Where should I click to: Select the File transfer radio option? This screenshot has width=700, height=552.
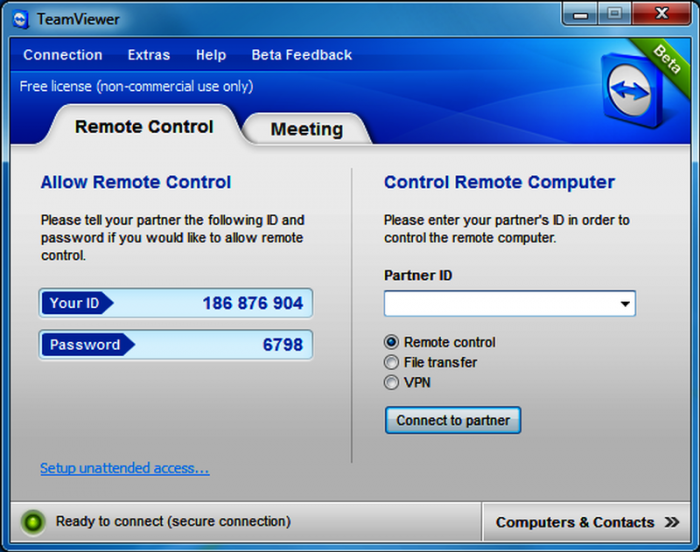[392, 362]
